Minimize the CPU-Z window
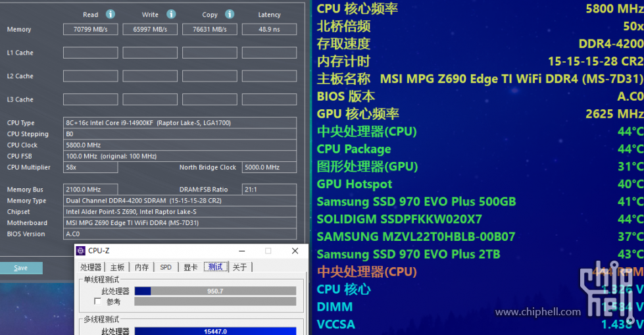This screenshot has height=335, width=644. coord(242,251)
